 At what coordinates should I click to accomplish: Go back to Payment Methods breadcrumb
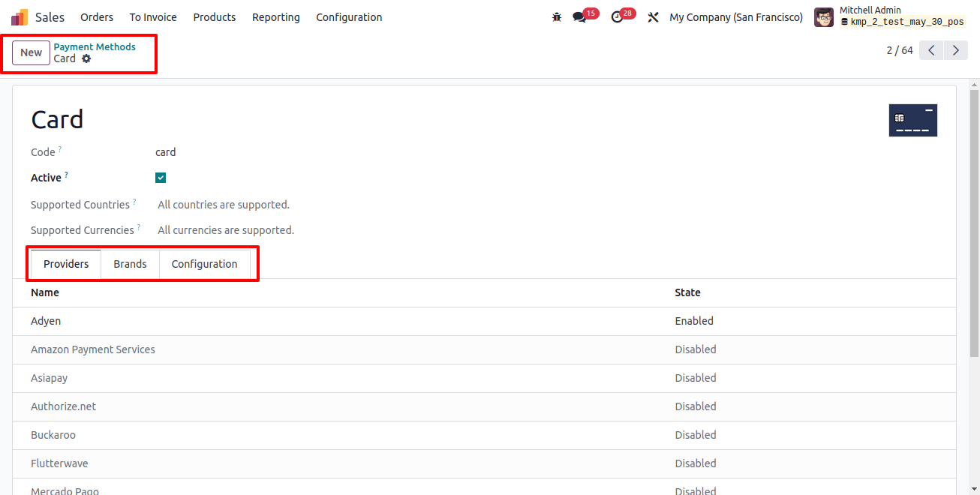95,46
